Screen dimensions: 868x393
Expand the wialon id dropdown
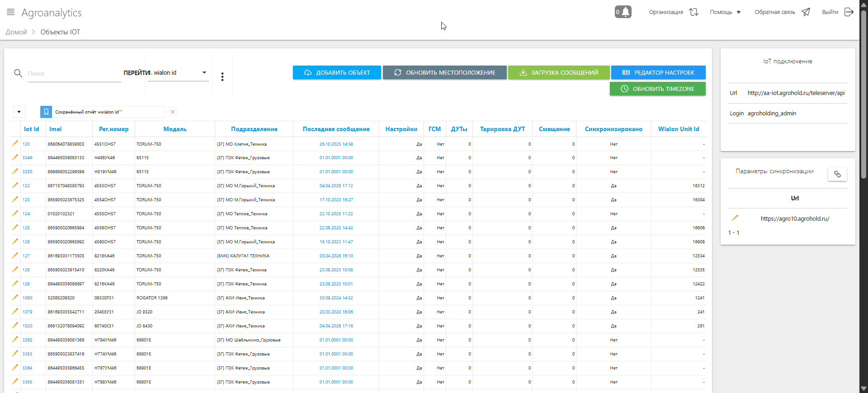tap(204, 73)
